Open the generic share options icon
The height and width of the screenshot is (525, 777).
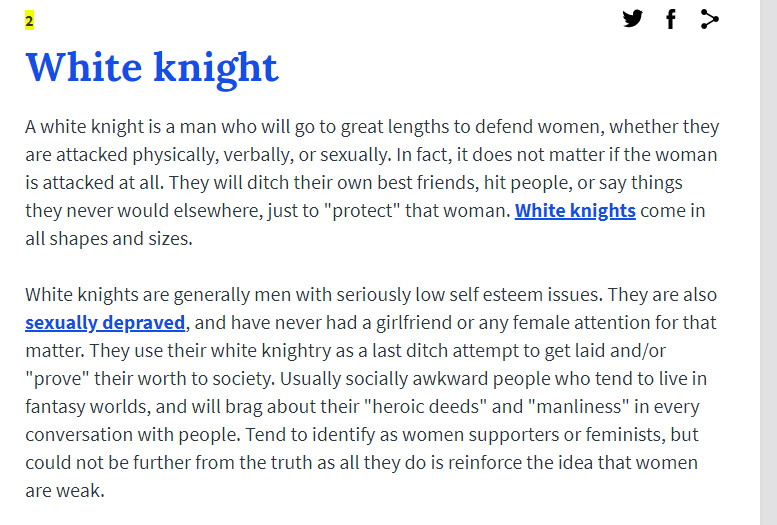tap(709, 18)
